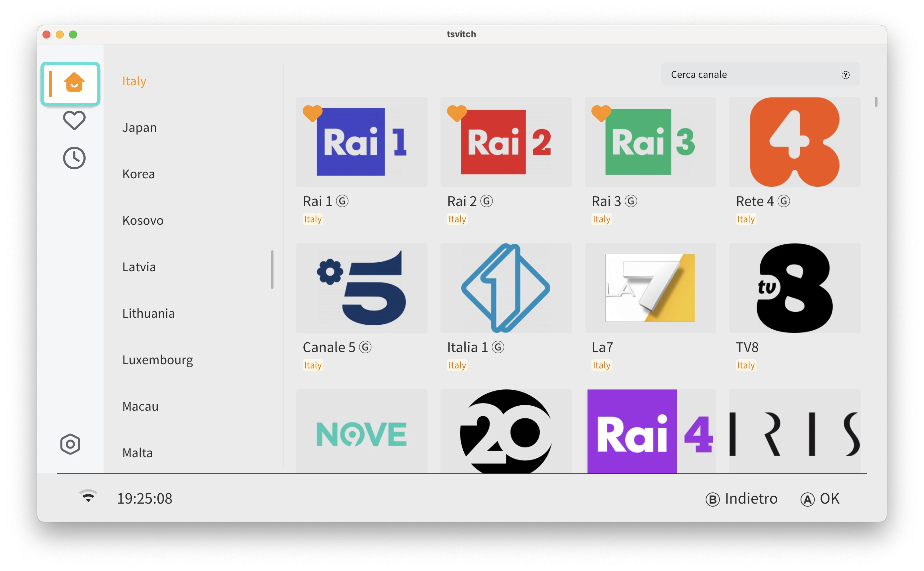
Task: Click the G badge next to Italia 1
Action: click(498, 347)
